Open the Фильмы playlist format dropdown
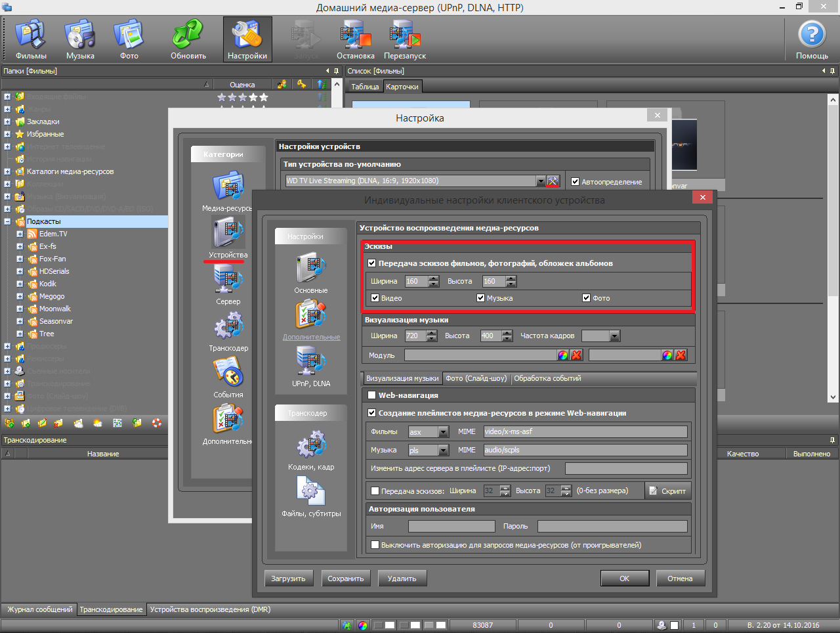This screenshot has width=840, height=633. coord(444,432)
